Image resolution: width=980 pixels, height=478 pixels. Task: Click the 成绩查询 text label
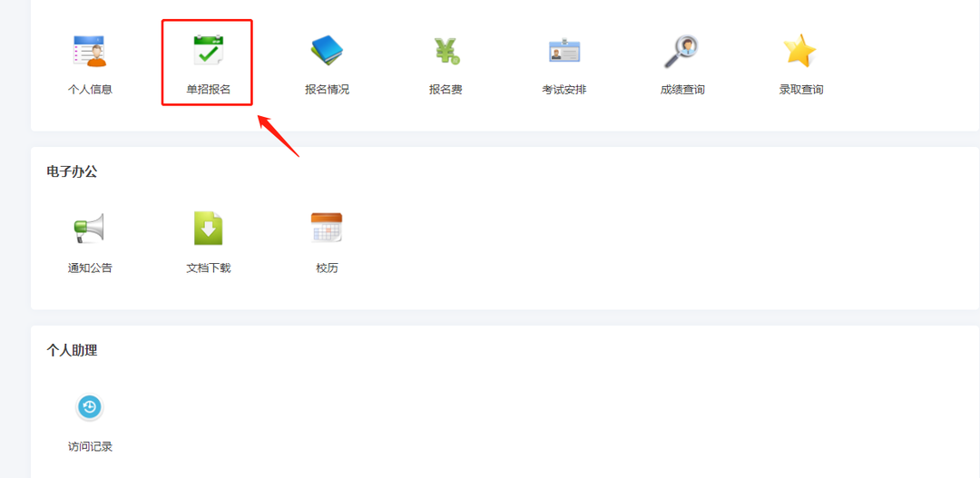(x=682, y=90)
